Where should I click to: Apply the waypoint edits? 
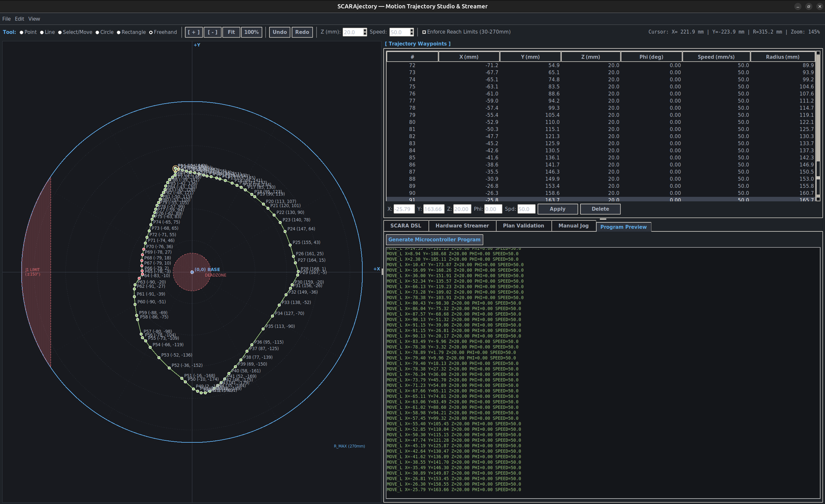point(558,209)
